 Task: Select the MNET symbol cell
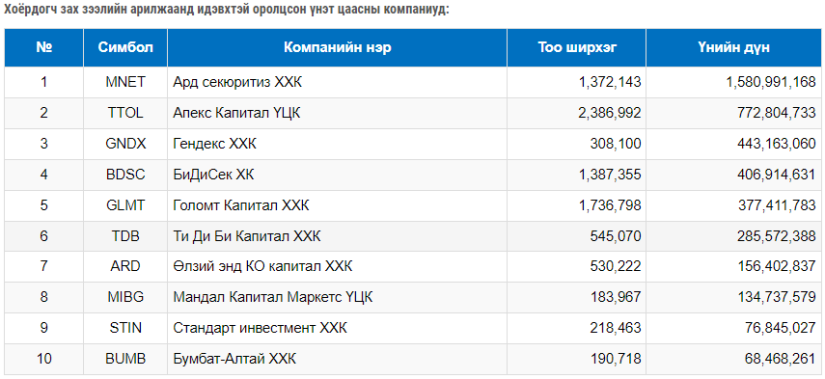(125, 82)
